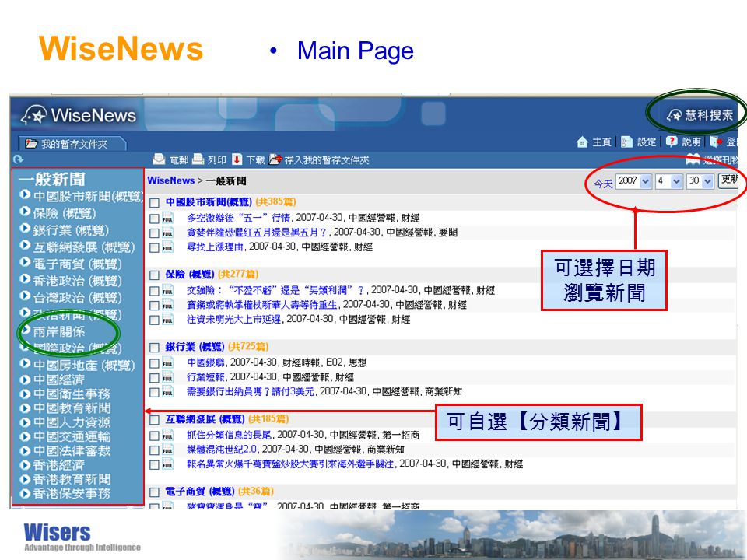Image resolution: width=747 pixels, height=560 pixels.
Task: Select 電子商貿 (概覽) in sidebar
Action: point(77,264)
